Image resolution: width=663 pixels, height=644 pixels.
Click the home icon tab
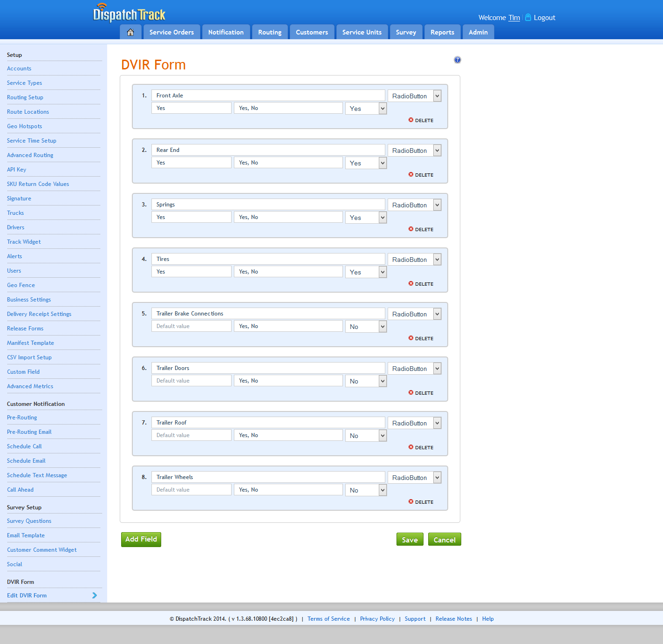click(x=130, y=32)
